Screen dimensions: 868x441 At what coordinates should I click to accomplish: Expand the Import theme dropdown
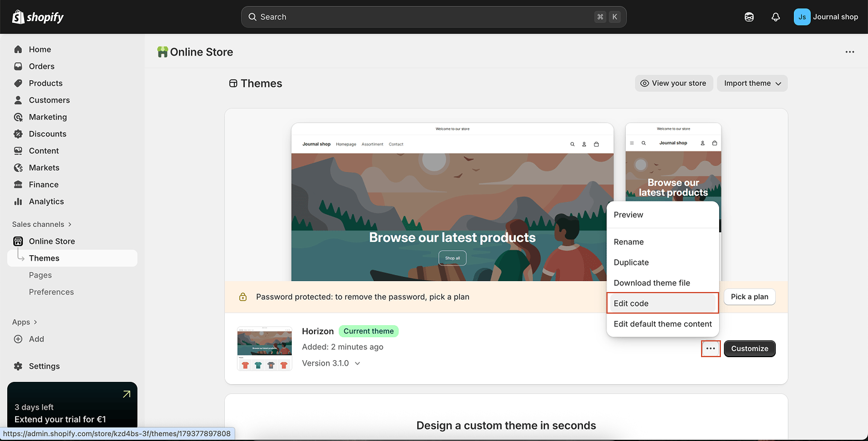coord(752,83)
